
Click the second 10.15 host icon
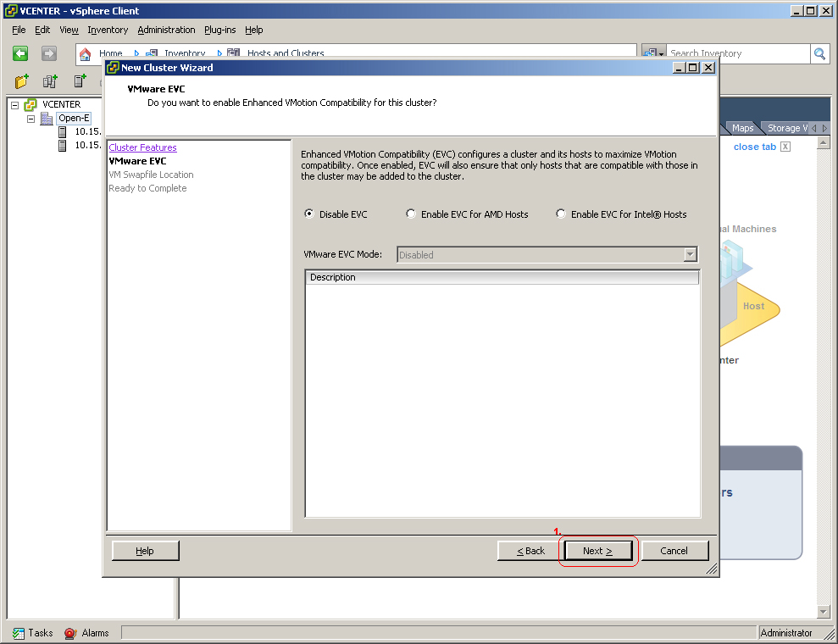tap(63, 146)
